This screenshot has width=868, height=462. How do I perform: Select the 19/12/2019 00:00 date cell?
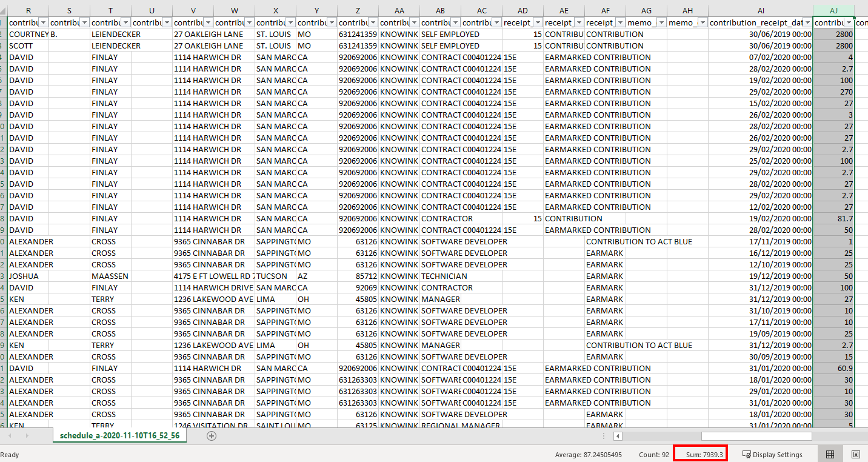760,276
